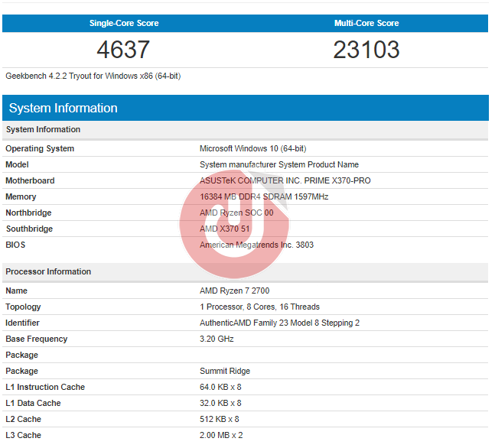This screenshot has width=495, height=448.
Task: Click the blue System Information banner
Action: pos(245,108)
